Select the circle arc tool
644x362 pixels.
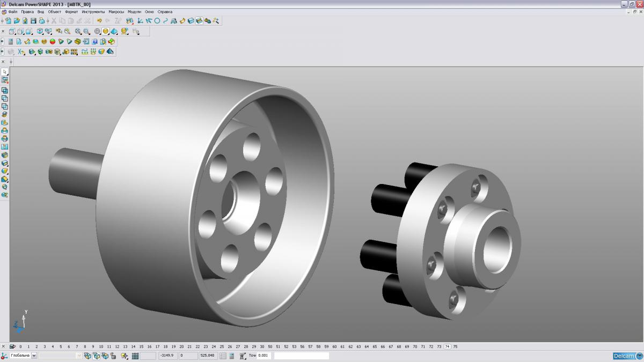point(157,20)
